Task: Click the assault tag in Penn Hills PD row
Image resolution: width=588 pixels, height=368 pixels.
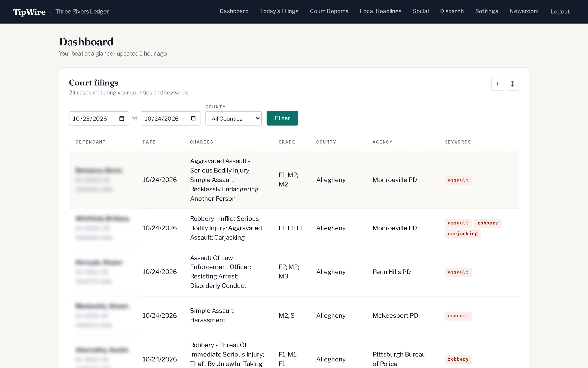Action: point(458,272)
